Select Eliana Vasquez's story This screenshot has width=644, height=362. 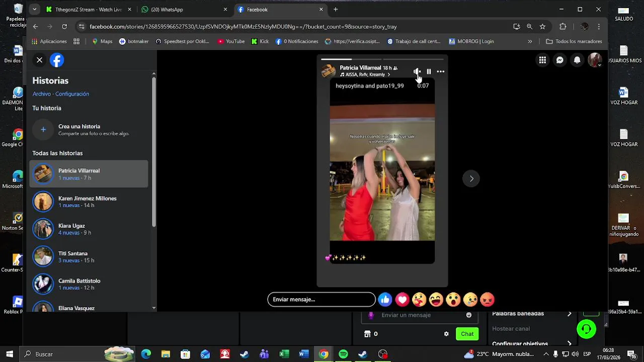[89, 306]
